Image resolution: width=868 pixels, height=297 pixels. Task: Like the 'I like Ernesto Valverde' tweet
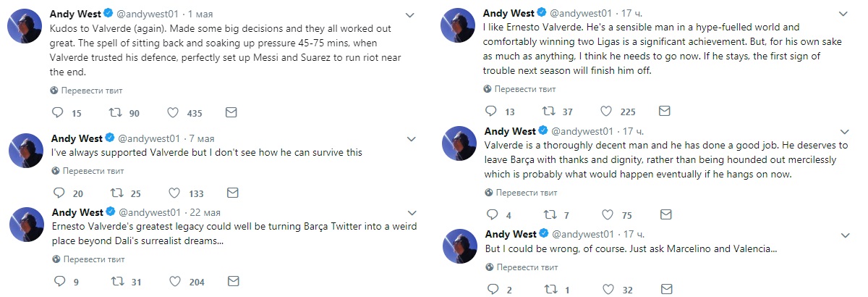[x=608, y=112]
